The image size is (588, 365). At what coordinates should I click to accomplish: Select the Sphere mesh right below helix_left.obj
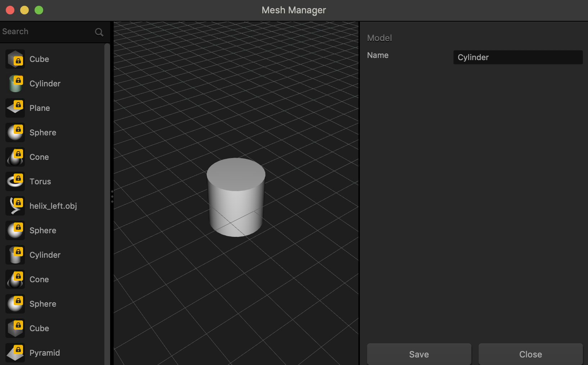coord(15,230)
